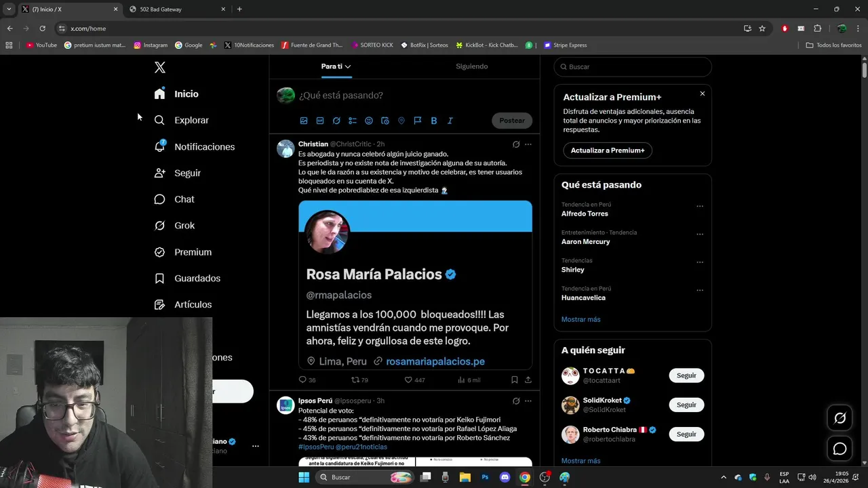Open floating Grok button at bottom right
The image size is (868, 488).
[840, 418]
